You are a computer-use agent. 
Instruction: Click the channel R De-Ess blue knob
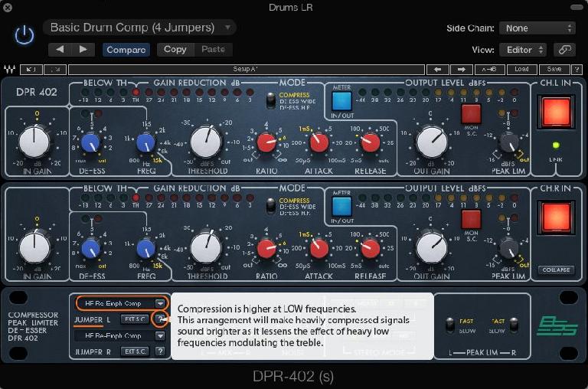(x=90, y=249)
